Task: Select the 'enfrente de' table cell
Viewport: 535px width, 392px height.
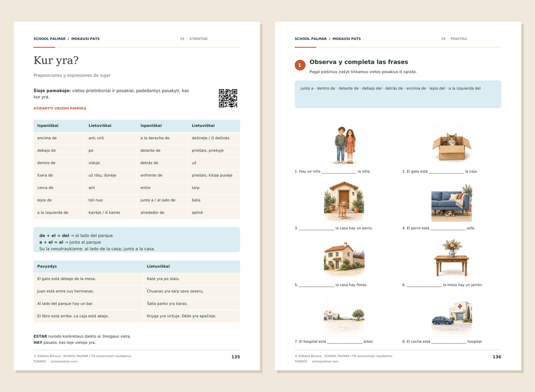Action: [162, 176]
